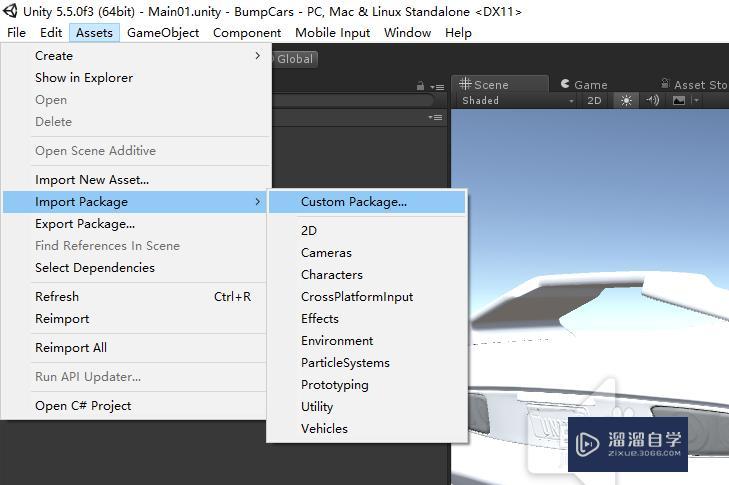
Task: Click the hierarchy search field
Action: pyautogui.click(x=353, y=100)
